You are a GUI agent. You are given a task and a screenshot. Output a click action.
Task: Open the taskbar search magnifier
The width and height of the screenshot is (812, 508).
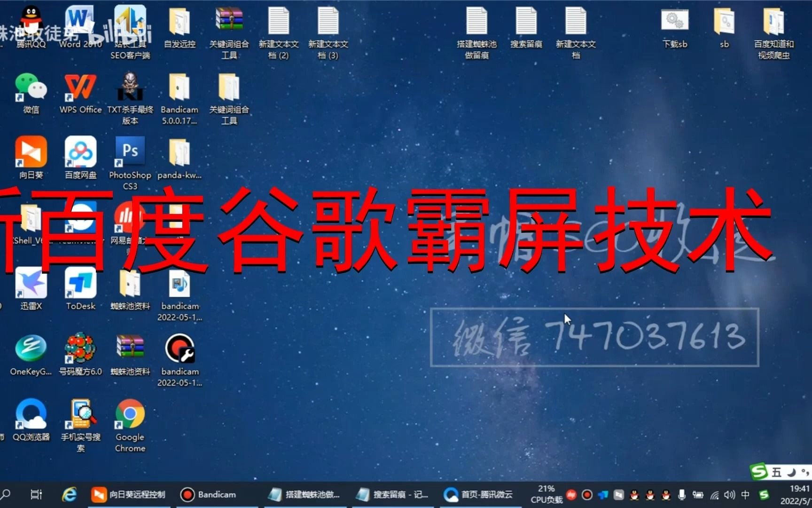coord(6,494)
